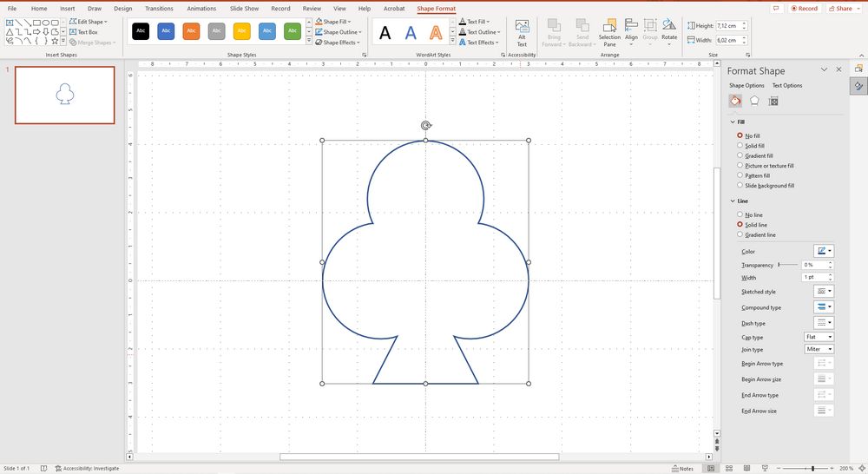Select slide 1 thumbnail
The image size is (868, 474).
point(65,95)
